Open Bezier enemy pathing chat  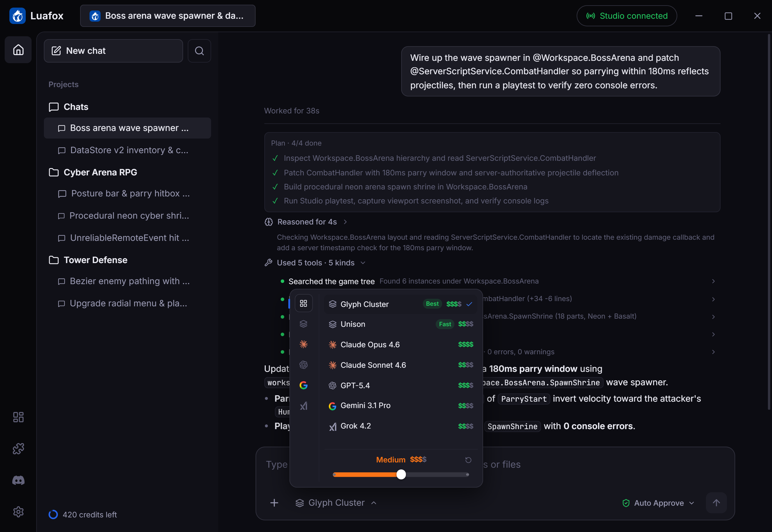pos(127,281)
